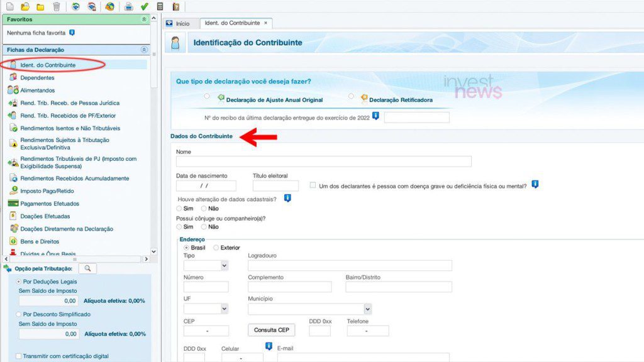
Task: Click sidebar list scroll down arrow
Action: (153, 251)
